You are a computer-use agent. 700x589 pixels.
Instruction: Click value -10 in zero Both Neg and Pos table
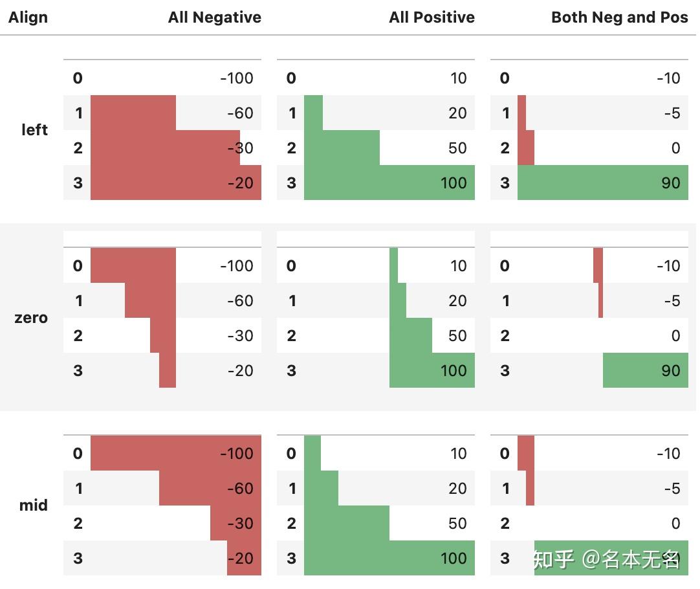coord(668,266)
